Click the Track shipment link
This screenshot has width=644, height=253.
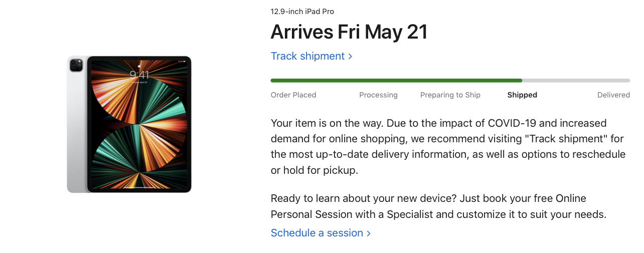(307, 56)
